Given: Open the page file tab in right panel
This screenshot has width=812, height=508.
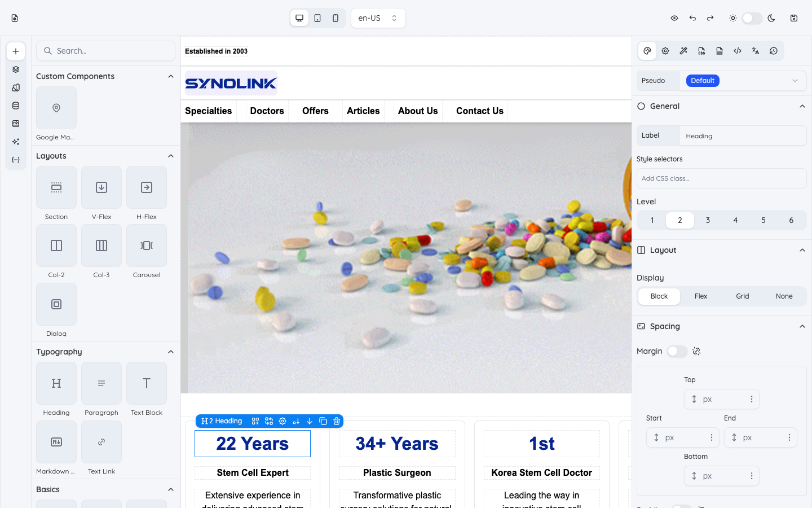Looking at the screenshot, I should point(720,51).
